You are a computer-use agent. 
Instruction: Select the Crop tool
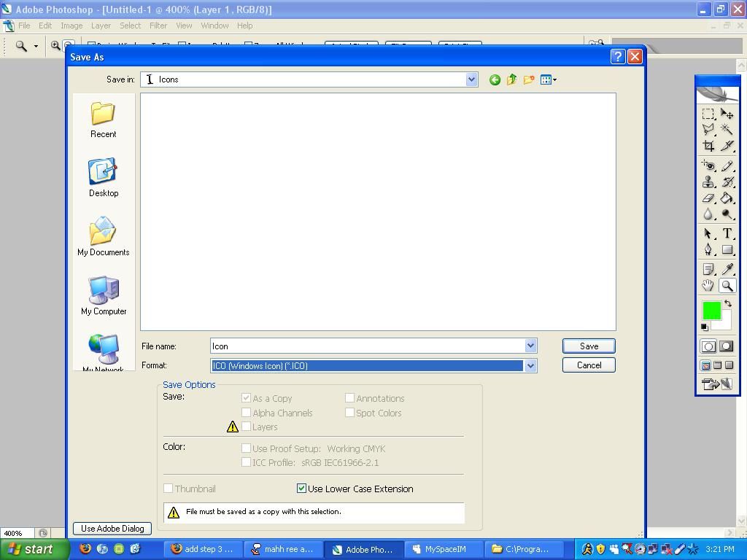708,145
